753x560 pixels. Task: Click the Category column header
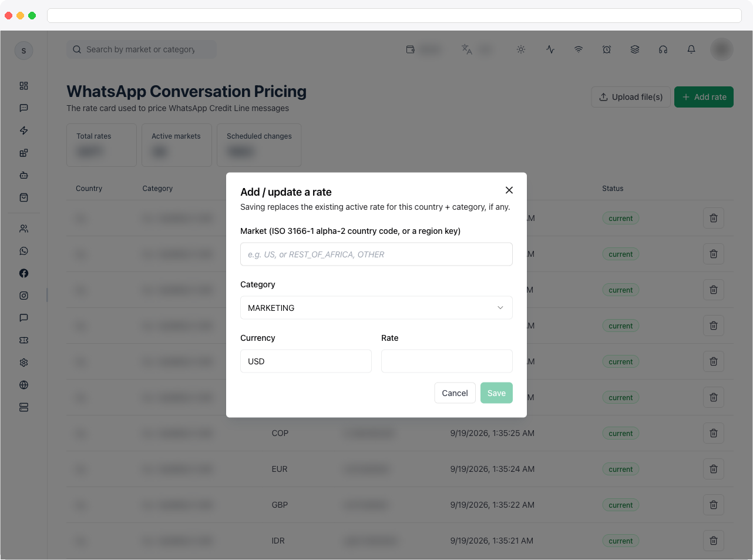[157, 189]
